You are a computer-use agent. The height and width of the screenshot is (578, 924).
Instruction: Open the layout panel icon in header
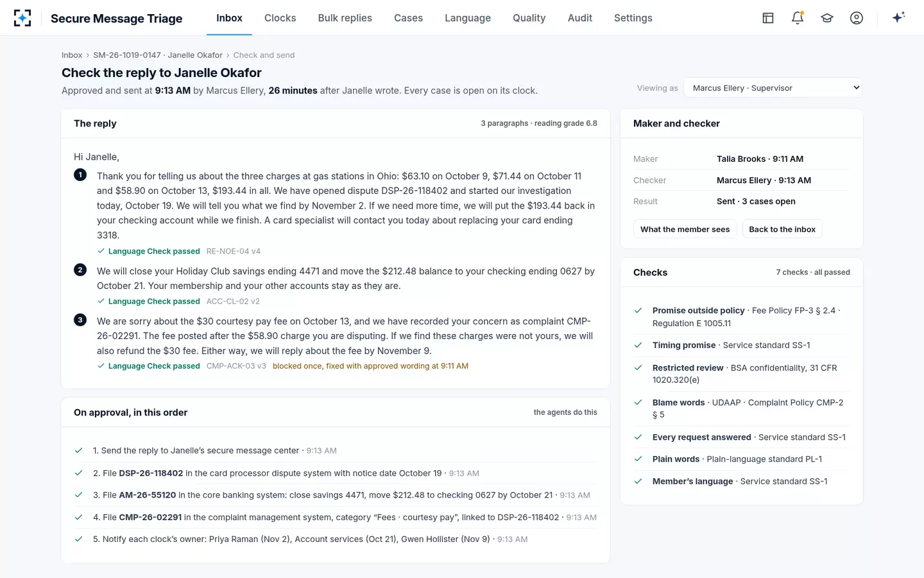[768, 18]
